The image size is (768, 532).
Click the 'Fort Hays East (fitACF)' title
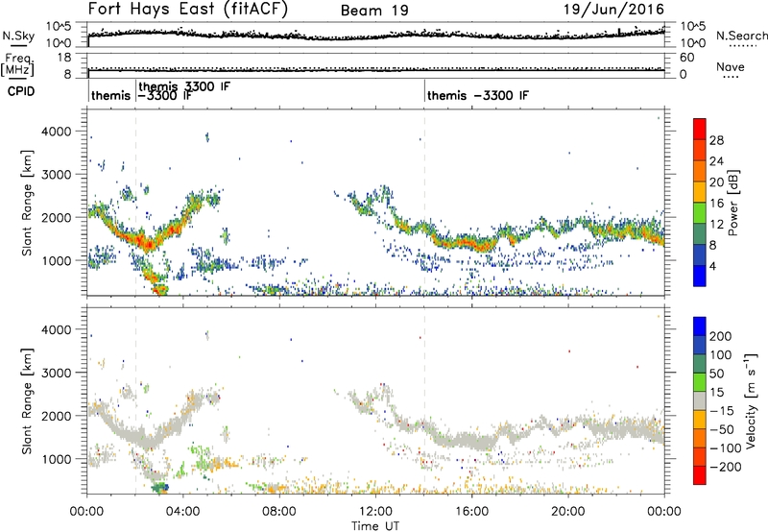tap(187, 9)
